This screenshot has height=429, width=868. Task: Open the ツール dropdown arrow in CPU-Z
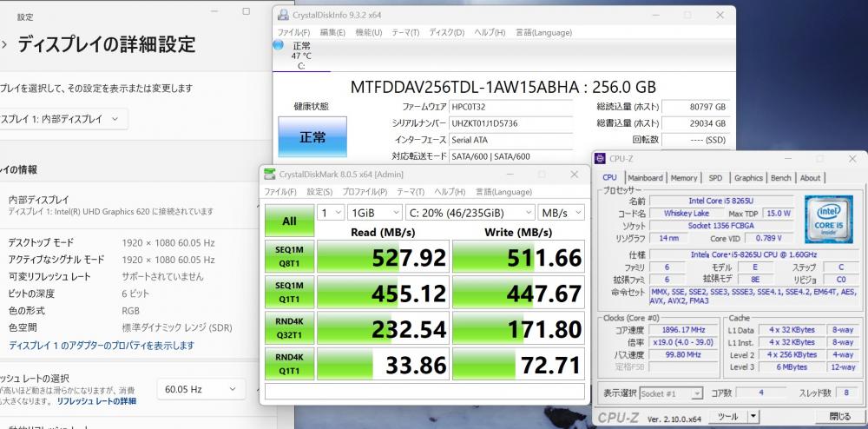click(753, 416)
